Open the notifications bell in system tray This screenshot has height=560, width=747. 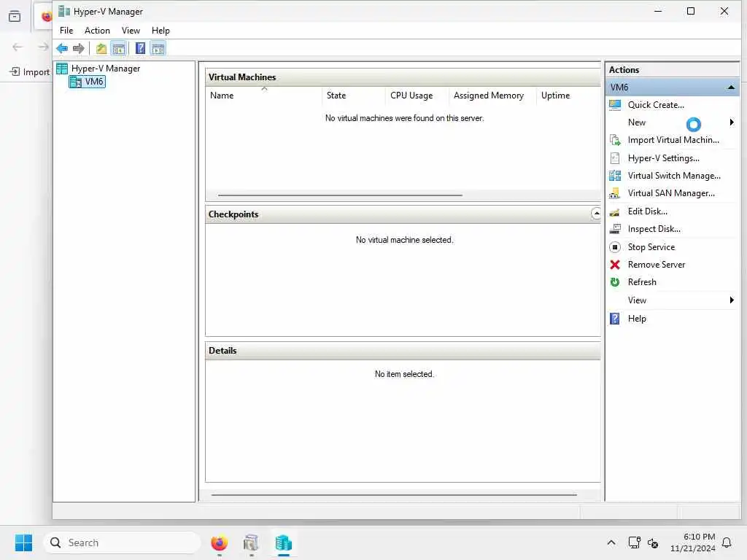tap(727, 542)
